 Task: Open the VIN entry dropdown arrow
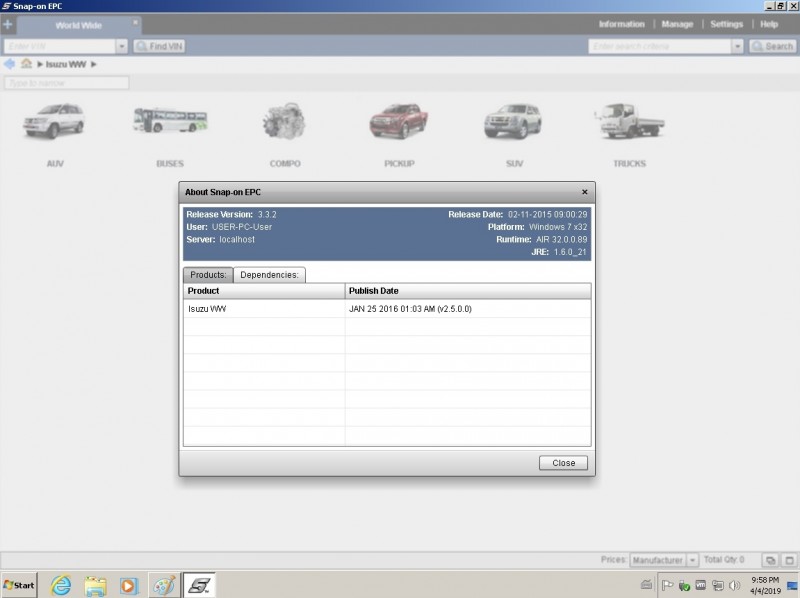tap(122, 46)
